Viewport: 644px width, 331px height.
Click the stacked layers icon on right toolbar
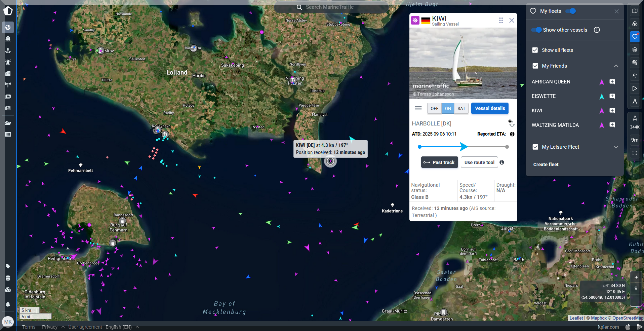coord(635,50)
